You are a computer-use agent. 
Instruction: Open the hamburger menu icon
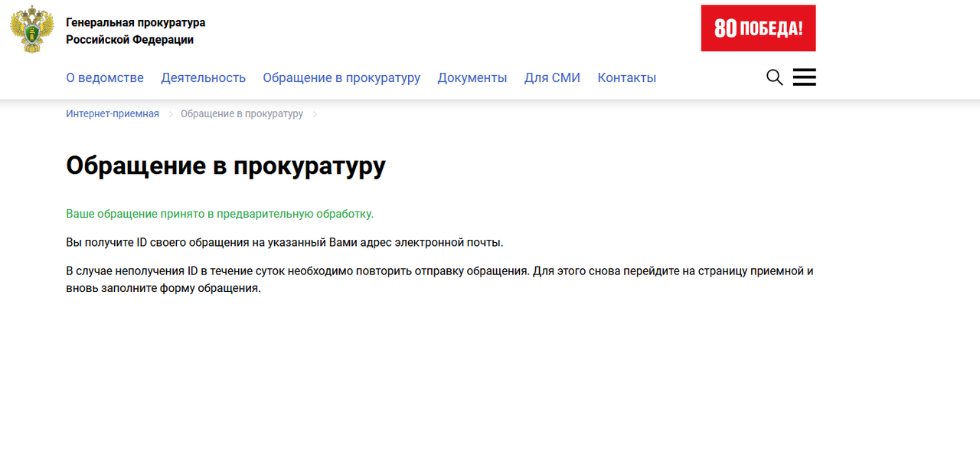click(804, 77)
